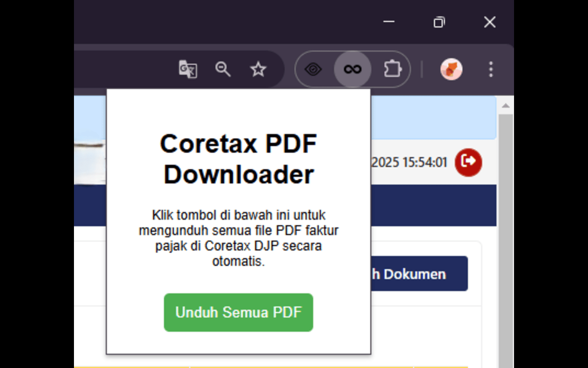Select the eye-shaped extension icon
This screenshot has width=588, height=368.
(x=314, y=69)
